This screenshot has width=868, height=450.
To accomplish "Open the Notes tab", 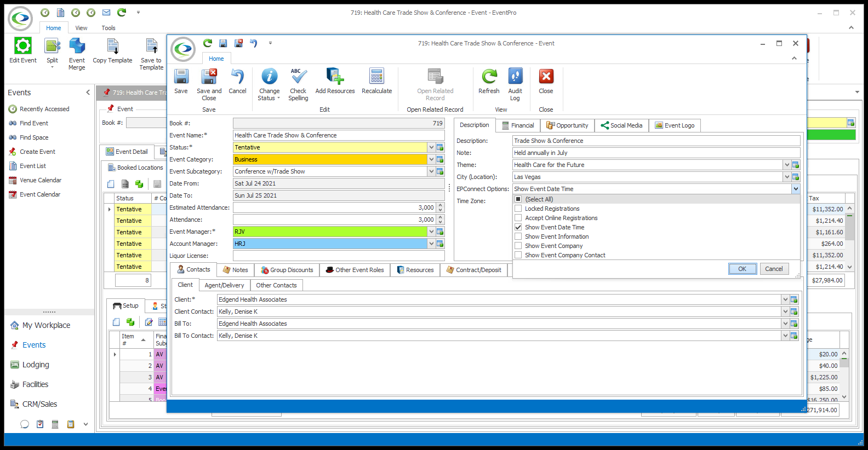I will click(235, 270).
